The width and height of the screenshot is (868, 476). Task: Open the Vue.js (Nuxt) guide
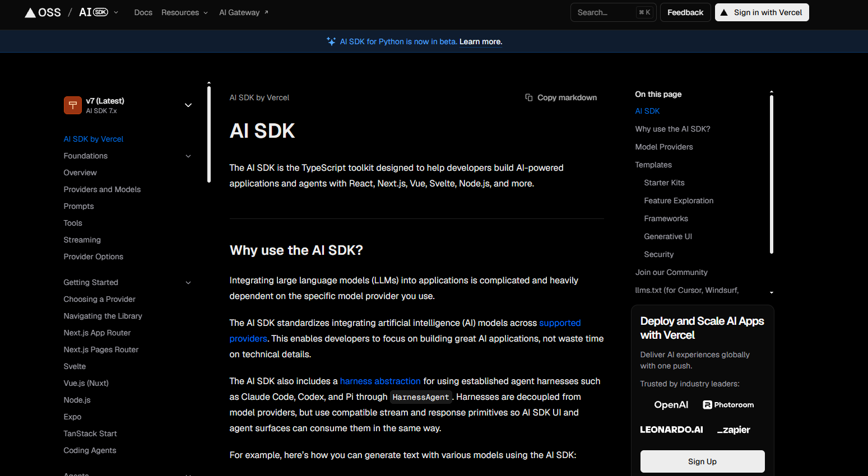click(86, 383)
